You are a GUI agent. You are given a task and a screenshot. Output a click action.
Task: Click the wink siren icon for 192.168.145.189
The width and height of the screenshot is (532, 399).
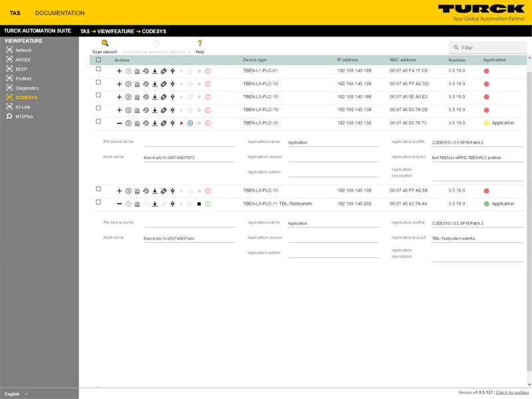click(137, 71)
